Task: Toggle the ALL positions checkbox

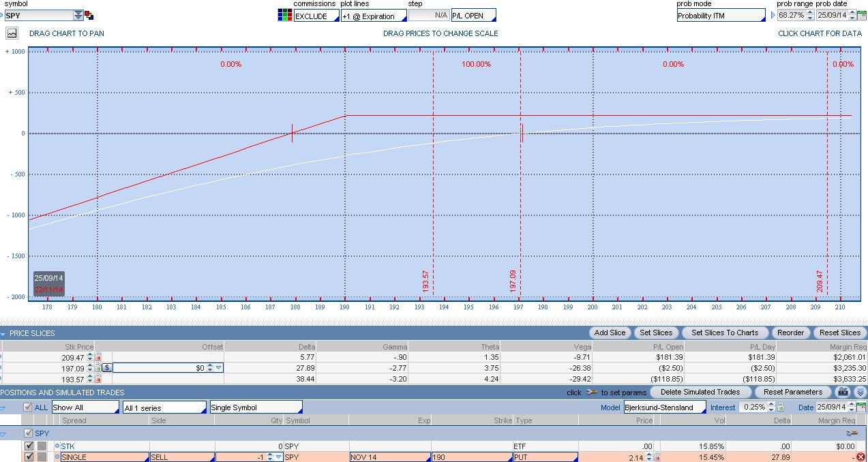Action: [28, 407]
